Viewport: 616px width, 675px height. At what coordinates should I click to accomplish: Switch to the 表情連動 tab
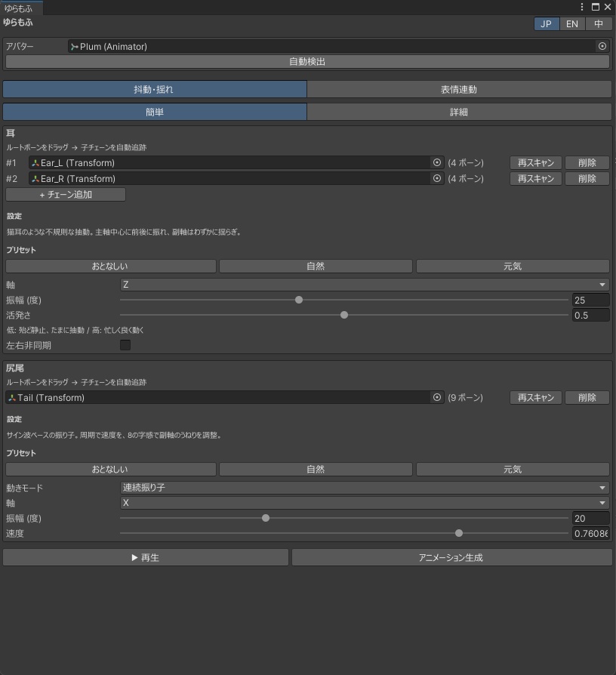pyautogui.click(x=459, y=89)
